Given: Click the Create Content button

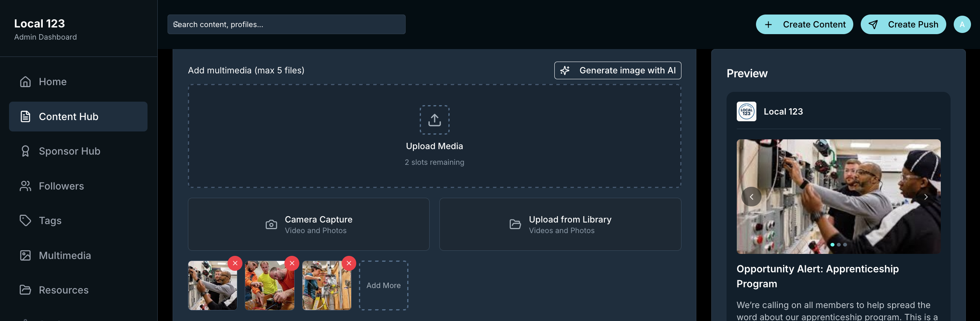Looking at the screenshot, I should click(x=804, y=24).
